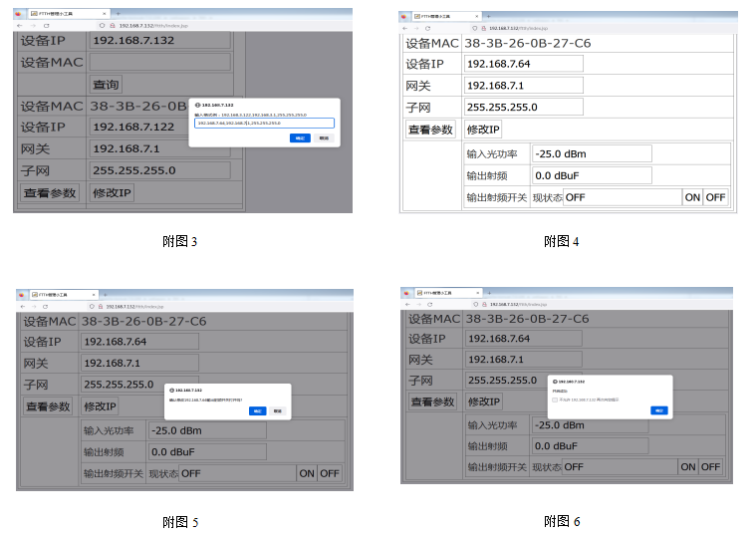Click the reload icon in figure 5 browser
The height and width of the screenshot is (535, 756).
[x=48, y=307]
